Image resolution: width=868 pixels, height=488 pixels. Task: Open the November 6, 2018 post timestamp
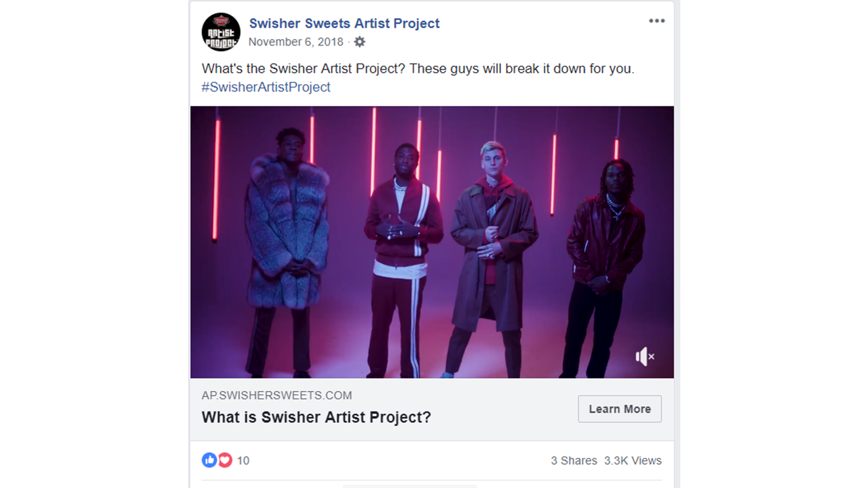296,42
